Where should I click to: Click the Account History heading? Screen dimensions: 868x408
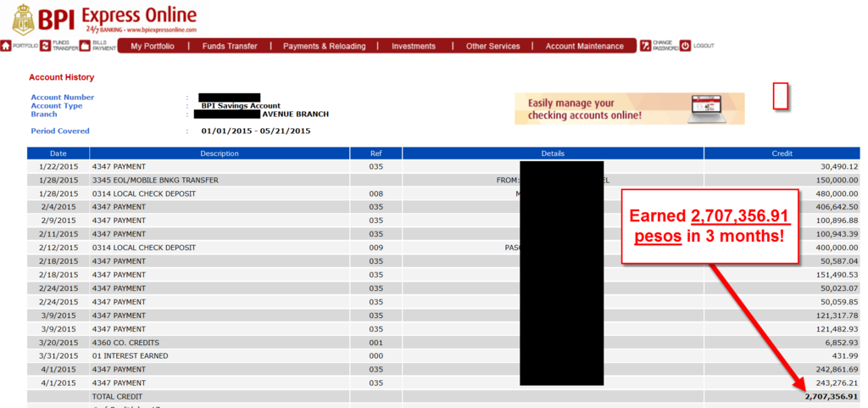tap(61, 77)
